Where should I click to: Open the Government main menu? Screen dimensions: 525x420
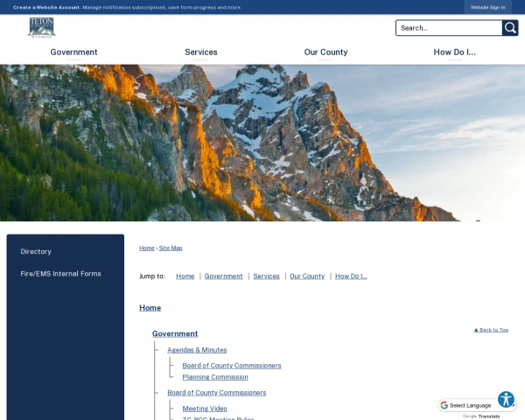(x=73, y=52)
